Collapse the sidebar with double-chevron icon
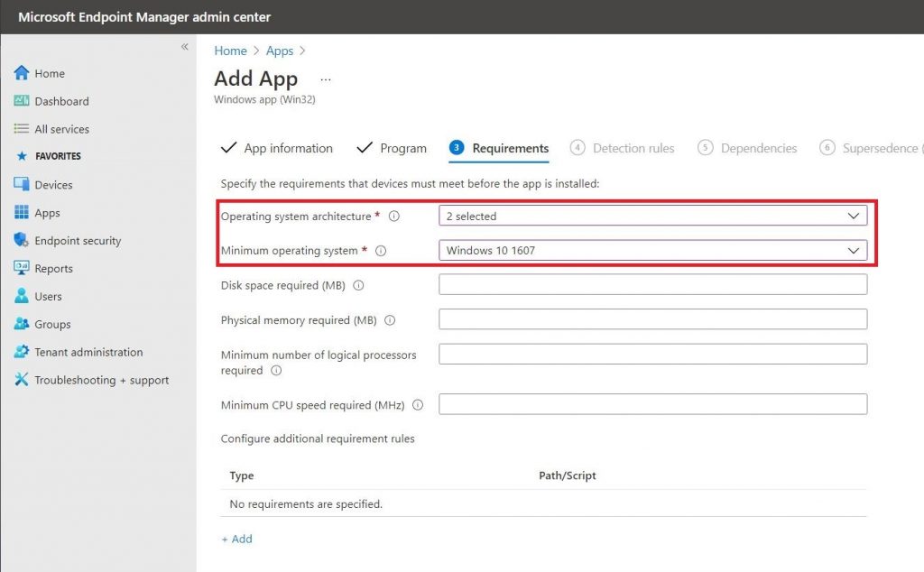Viewport: 924px width, 572px height. (184, 47)
